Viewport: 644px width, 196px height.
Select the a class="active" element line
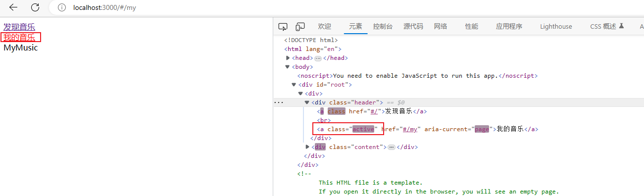428,129
